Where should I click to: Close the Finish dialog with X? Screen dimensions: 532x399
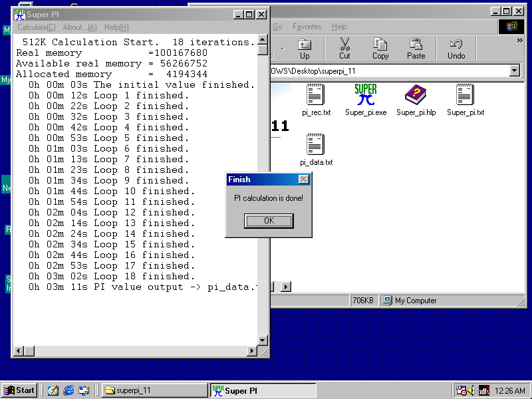tap(304, 180)
